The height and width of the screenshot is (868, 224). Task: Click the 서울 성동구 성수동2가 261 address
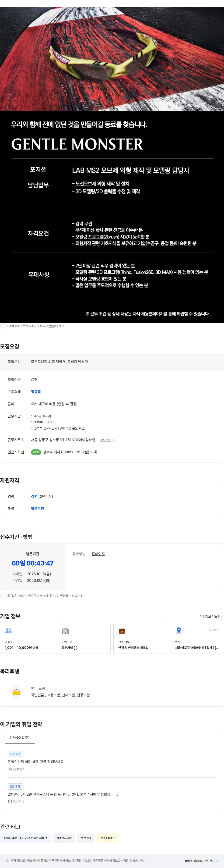pos(65,440)
